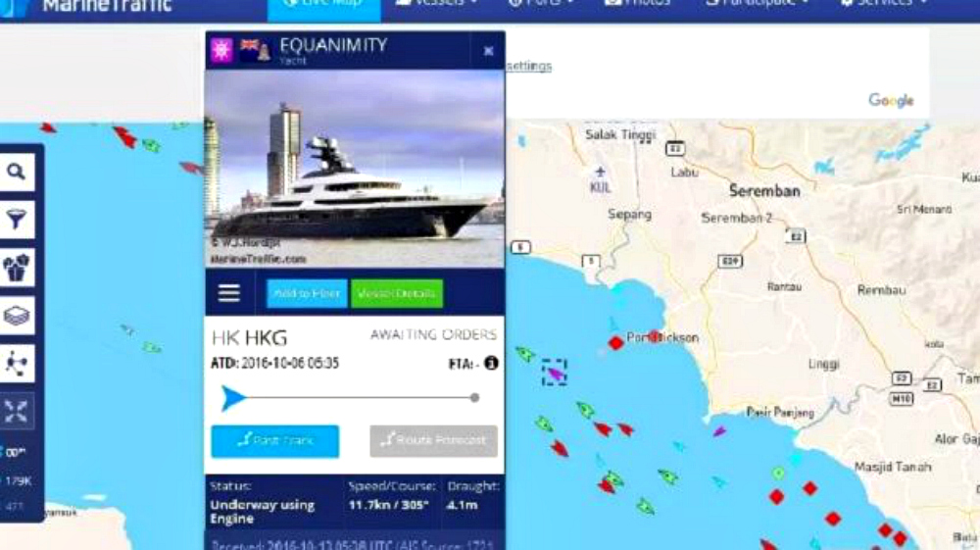Image resolution: width=980 pixels, height=550 pixels.
Task: Close the EQUANIMITY vessel popup
Action: (x=489, y=51)
